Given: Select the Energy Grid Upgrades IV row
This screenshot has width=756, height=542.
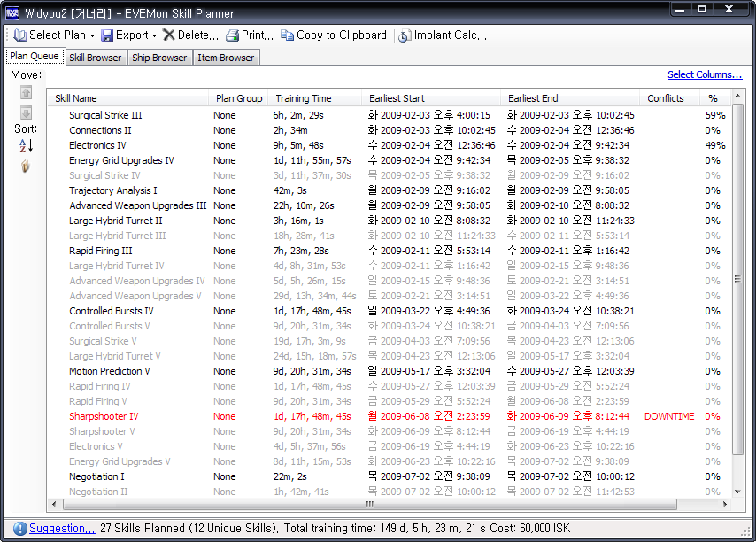Looking at the screenshot, I should [x=390, y=160].
